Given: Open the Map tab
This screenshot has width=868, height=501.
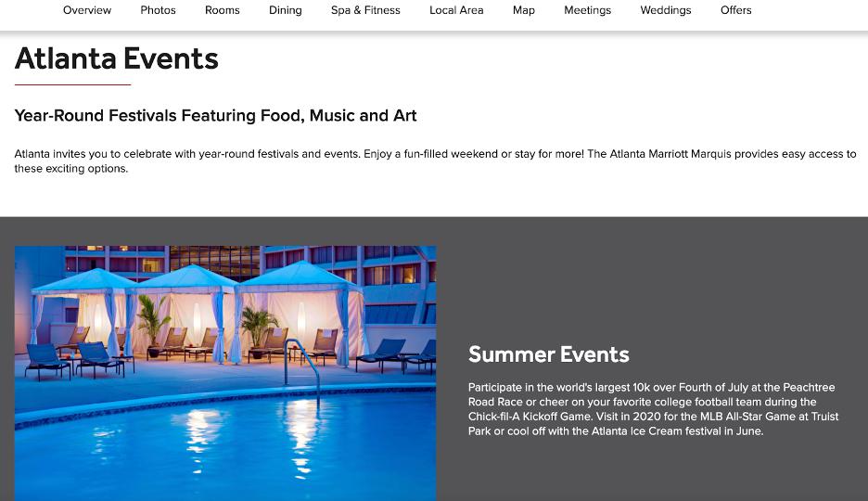Looking at the screenshot, I should 524,10.
